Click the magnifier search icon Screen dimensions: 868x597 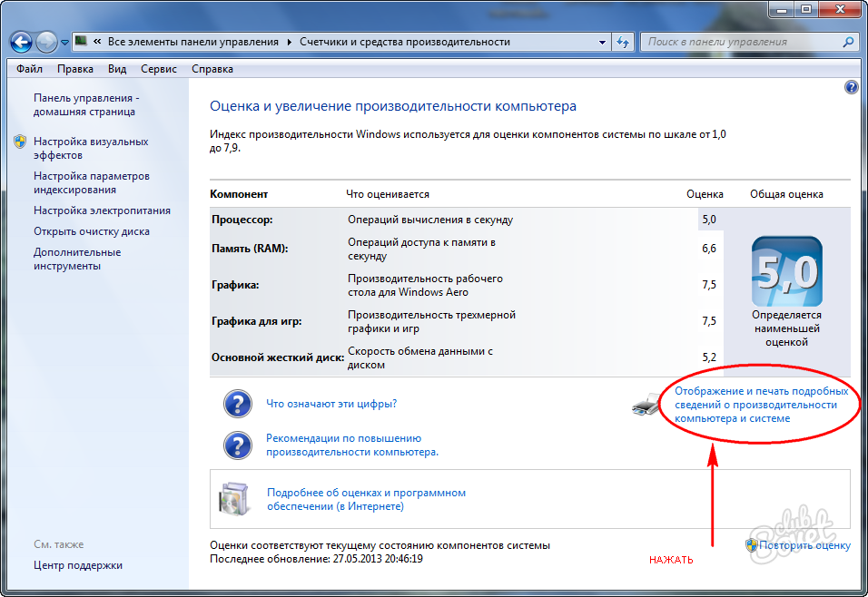point(847,42)
